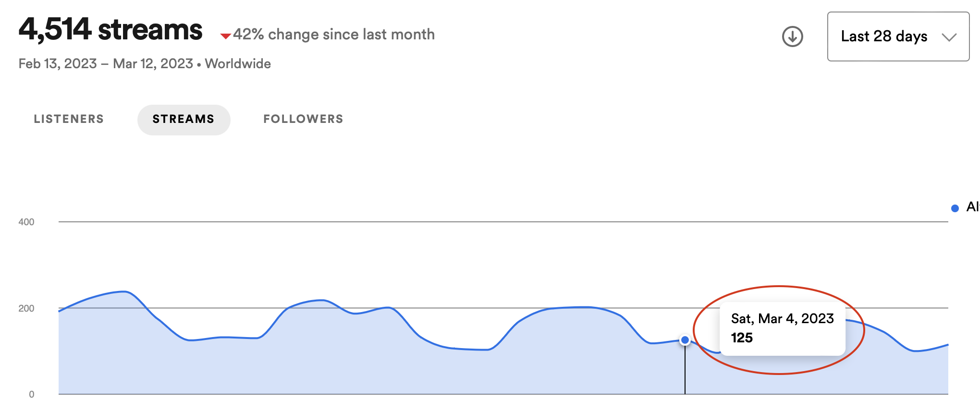The image size is (980, 411).
Task: Click the 200 y-axis label
Action: click(x=26, y=308)
